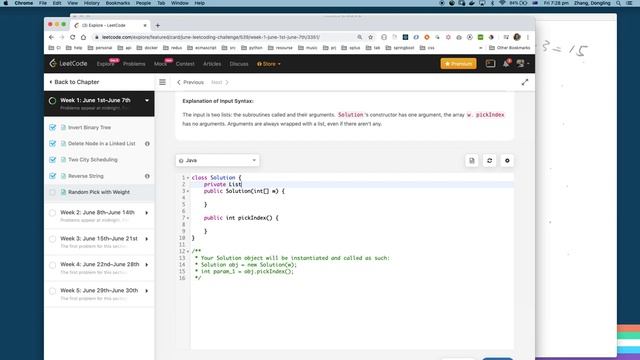
Task: Toggle the Reverse String checkbox
Action: (x=53, y=176)
